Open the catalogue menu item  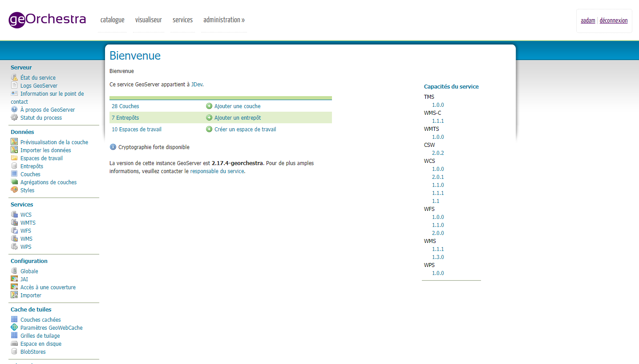112,20
